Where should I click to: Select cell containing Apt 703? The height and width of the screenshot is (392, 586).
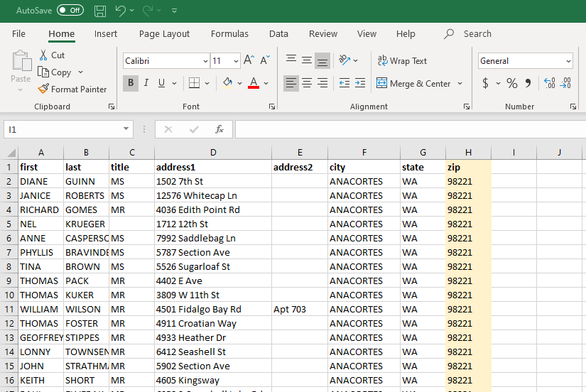300,310
